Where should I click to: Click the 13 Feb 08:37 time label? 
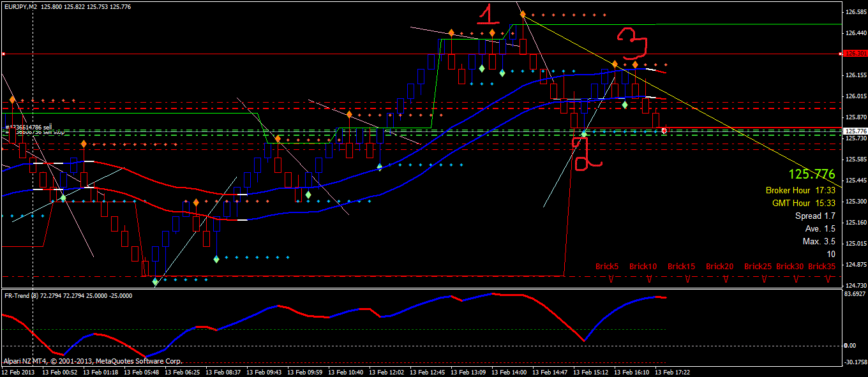click(225, 372)
